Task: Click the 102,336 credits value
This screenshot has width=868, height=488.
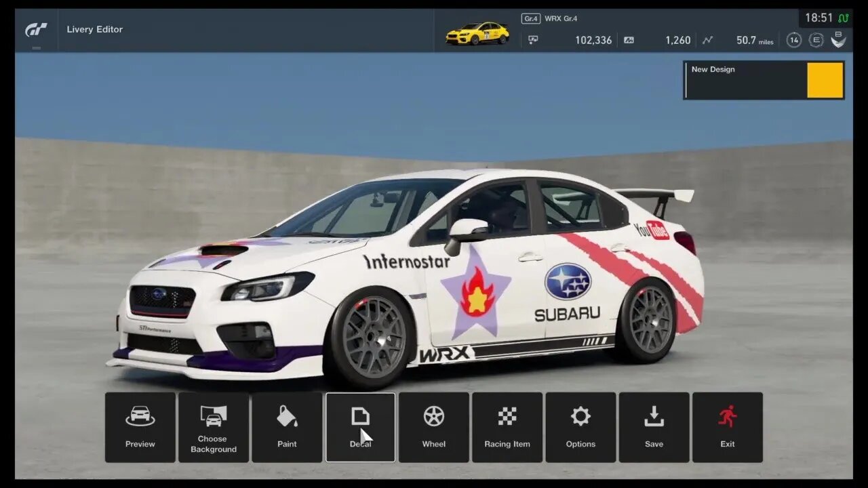Action: 593,40
